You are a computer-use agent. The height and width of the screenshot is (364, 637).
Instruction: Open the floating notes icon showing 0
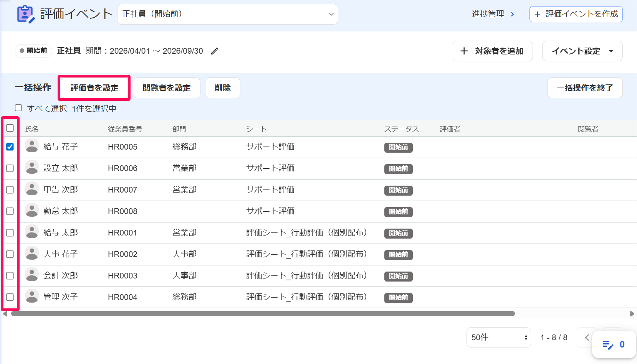coord(614,344)
